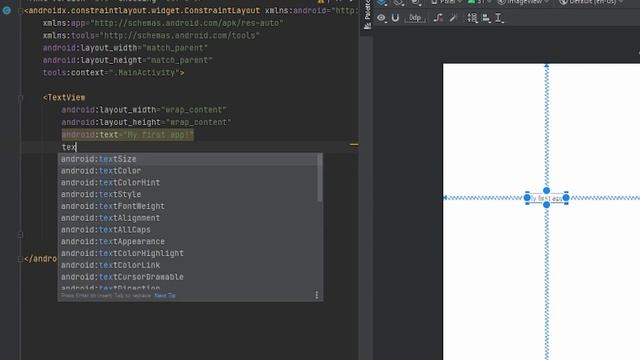
Task: Click the android:text="My first app!" line
Action: (128, 135)
